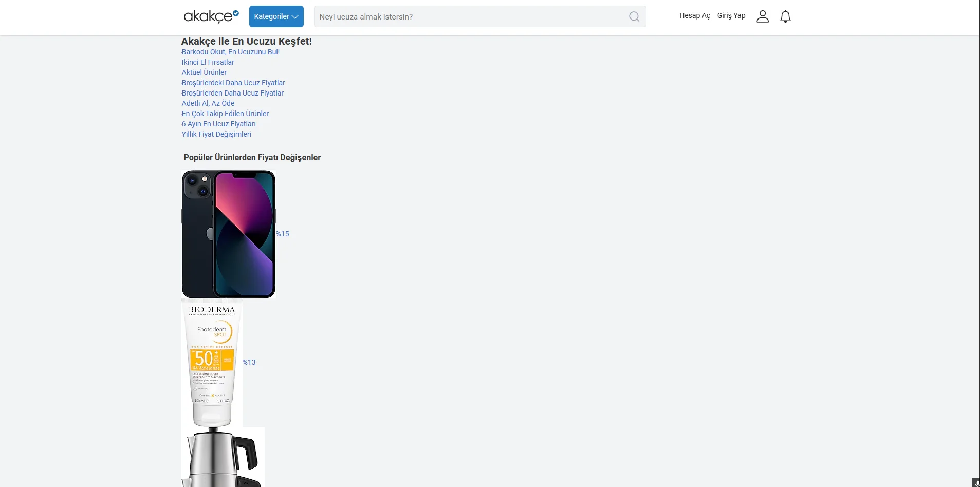Click the 'Akakçe ile En Ucuzu Keşfet!' heading
Screen dimensions: 980x487
pos(247,41)
